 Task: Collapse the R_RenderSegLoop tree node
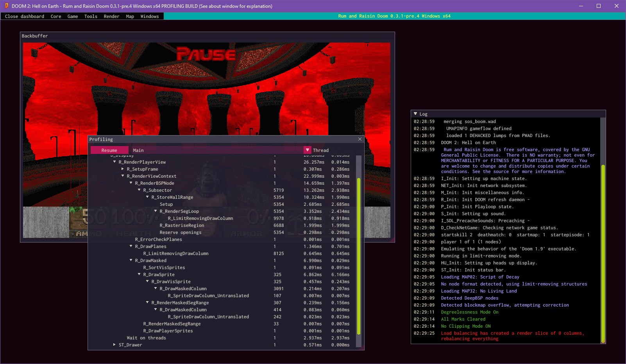156,211
